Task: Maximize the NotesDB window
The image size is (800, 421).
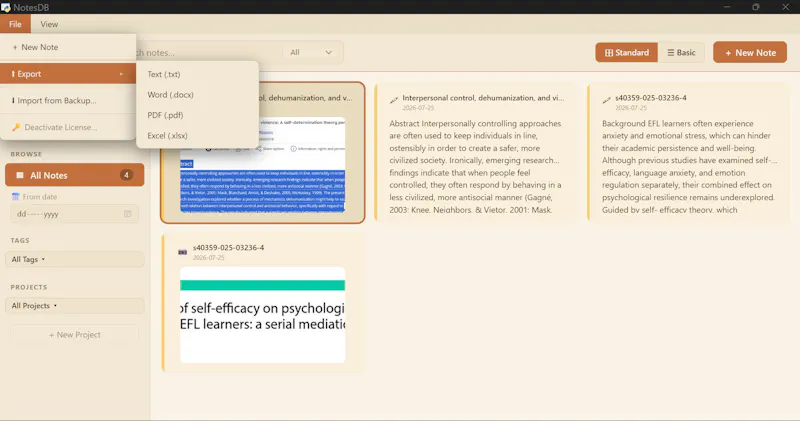Action: pyautogui.click(x=756, y=7)
